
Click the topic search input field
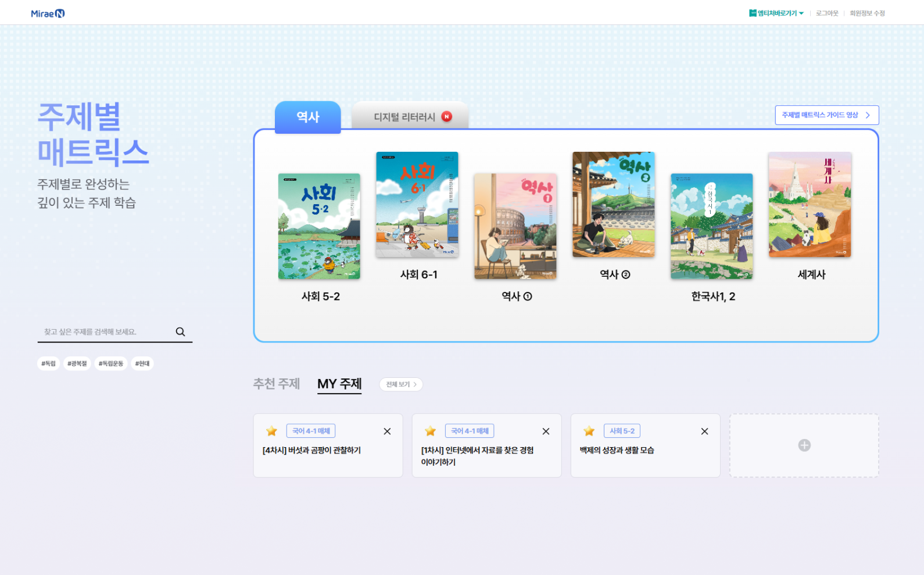(x=105, y=331)
